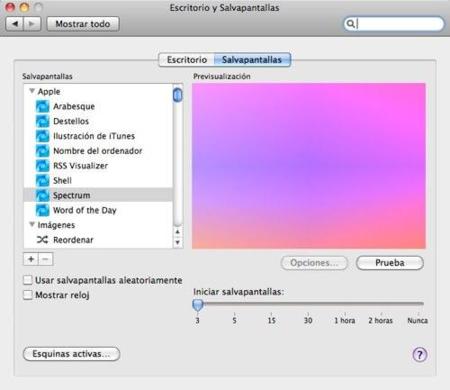450x390 pixels.
Task: Toggle the Mostrar reloj checkbox
Action: [x=28, y=295]
